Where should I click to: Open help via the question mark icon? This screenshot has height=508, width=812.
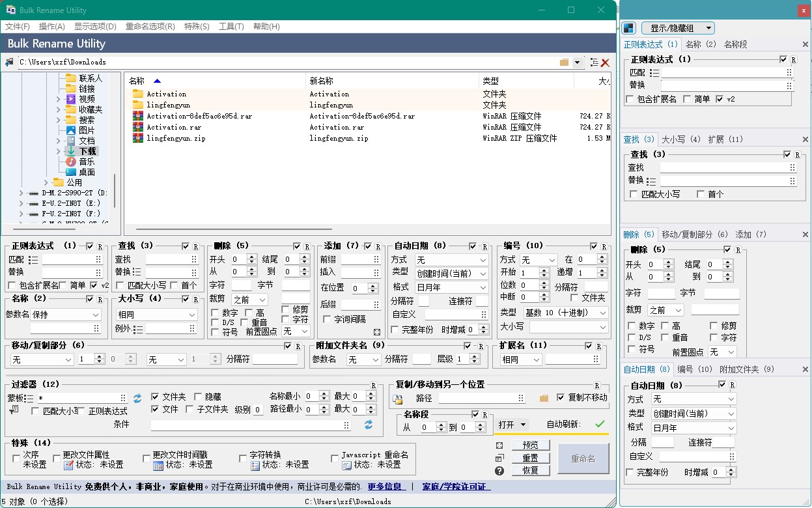pyautogui.click(x=499, y=471)
